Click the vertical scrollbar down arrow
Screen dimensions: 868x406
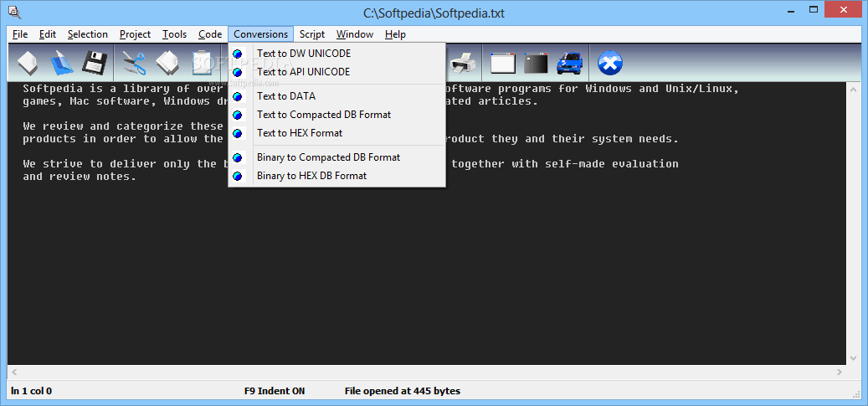click(x=854, y=358)
